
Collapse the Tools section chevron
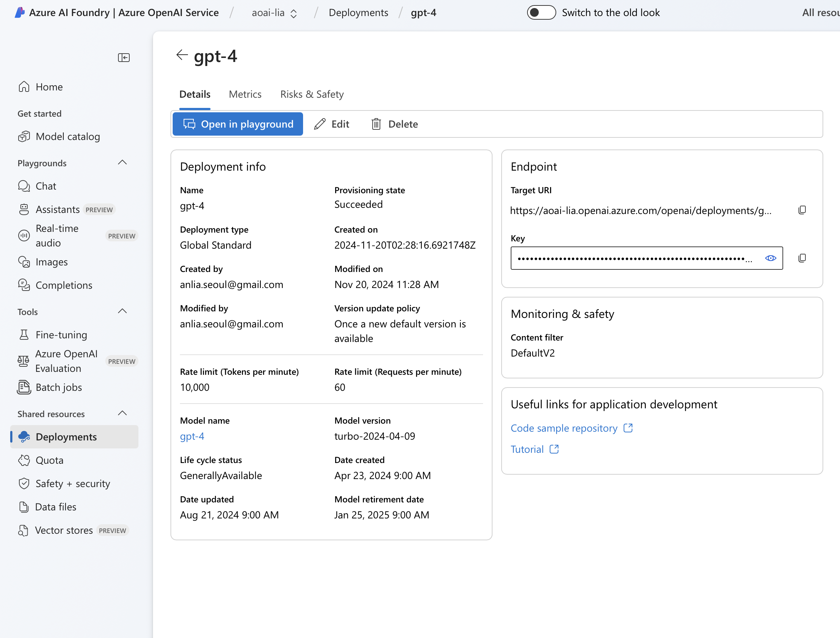click(122, 311)
